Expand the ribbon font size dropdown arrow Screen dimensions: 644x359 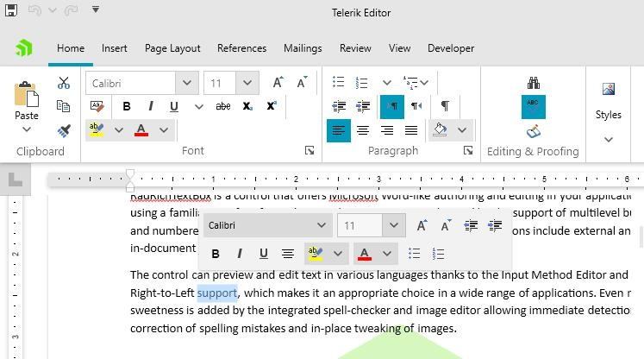(247, 83)
